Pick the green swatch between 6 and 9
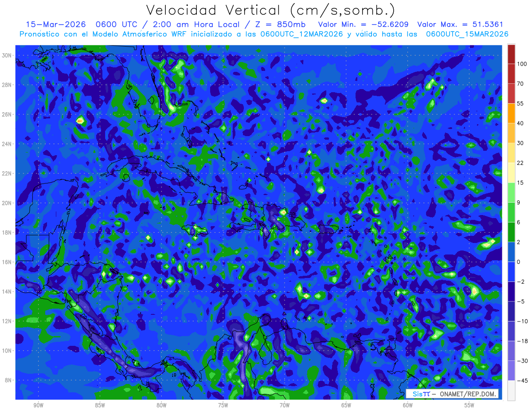This screenshot has width=532, height=411. (x=511, y=212)
